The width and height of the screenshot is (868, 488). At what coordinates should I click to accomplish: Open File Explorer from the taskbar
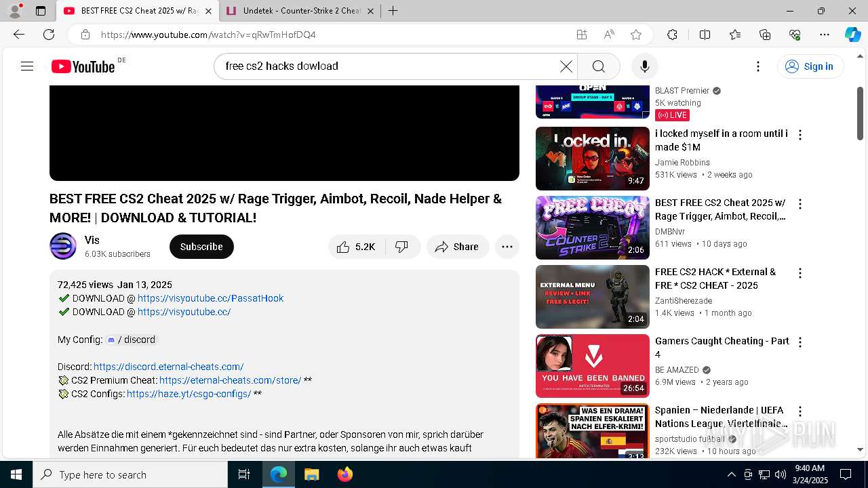(x=311, y=474)
